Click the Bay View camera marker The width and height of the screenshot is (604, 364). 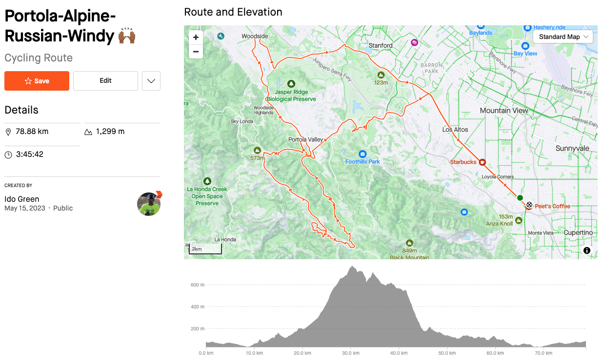[x=518, y=53]
